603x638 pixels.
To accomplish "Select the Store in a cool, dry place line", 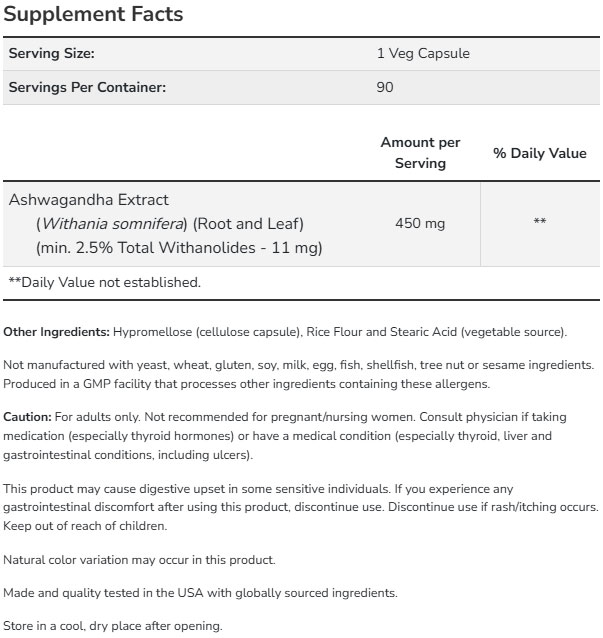I will [x=112, y=627].
